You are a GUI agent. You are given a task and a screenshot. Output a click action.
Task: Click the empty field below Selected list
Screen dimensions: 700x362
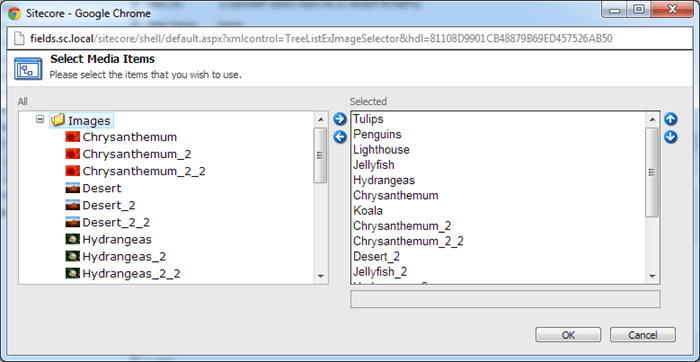coord(505,299)
